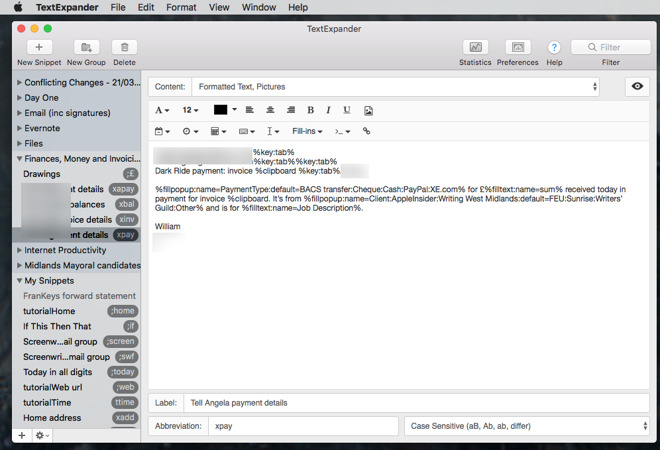The image size is (660, 450).
Task: Open the Fill-ins dropdown
Action: [x=307, y=131]
